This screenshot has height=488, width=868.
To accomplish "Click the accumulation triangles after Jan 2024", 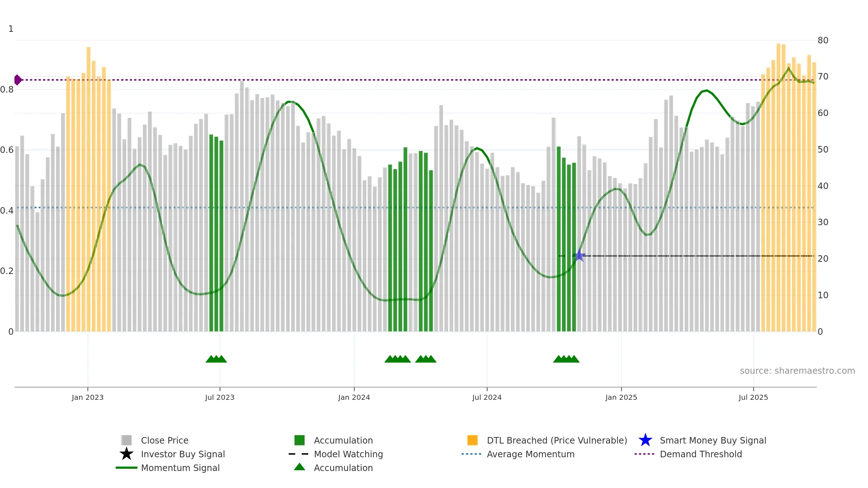I will pos(397,359).
